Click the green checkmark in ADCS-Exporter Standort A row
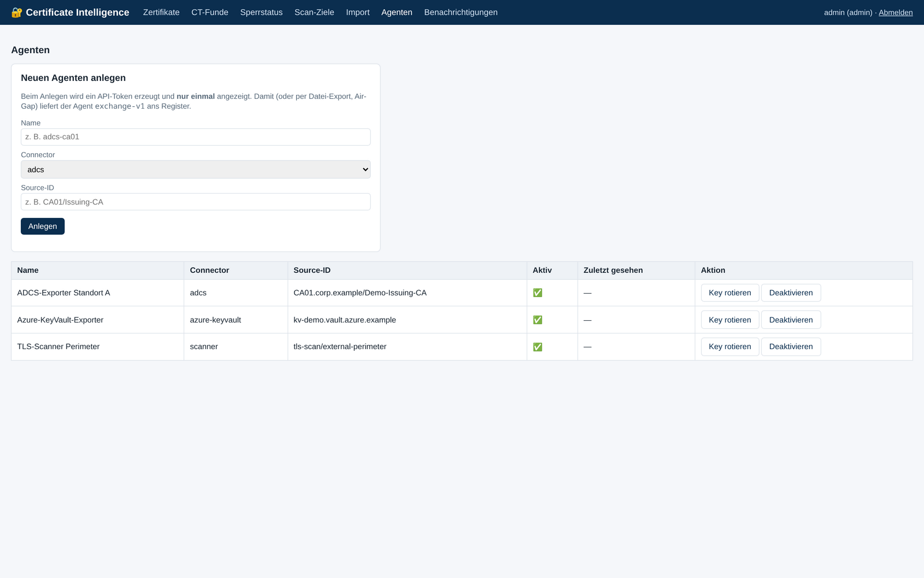 point(538,293)
